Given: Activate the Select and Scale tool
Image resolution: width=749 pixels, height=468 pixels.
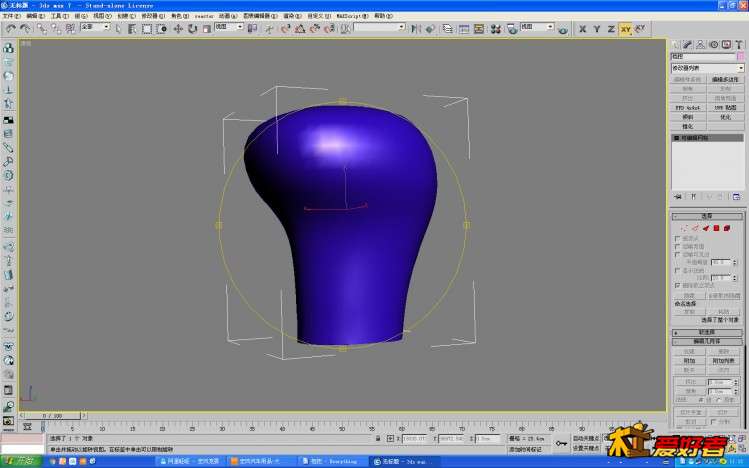Looking at the screenshot, I should tap(206, 29).
